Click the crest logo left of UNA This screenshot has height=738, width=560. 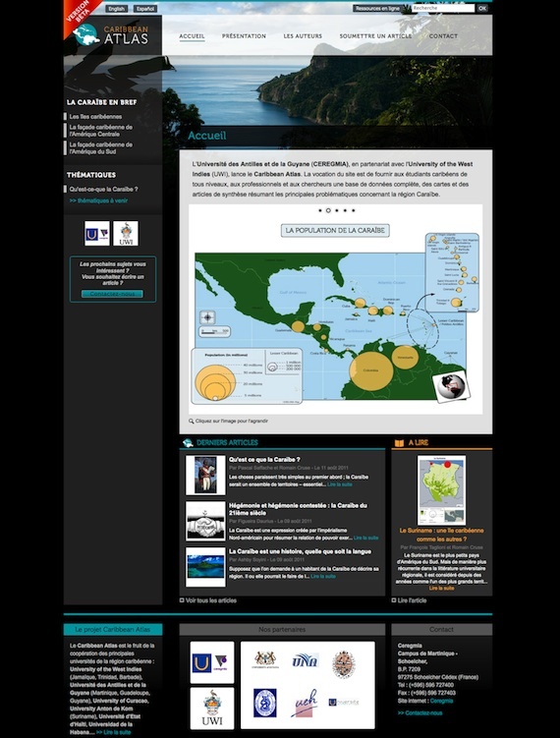click(x=265, y=659)
